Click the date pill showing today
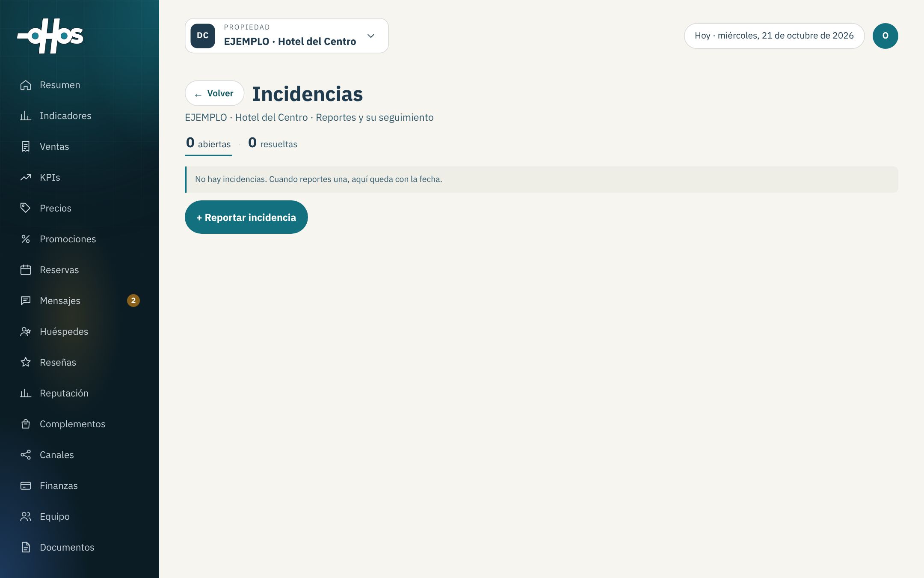924x578 pixels. tap(774, 36)
